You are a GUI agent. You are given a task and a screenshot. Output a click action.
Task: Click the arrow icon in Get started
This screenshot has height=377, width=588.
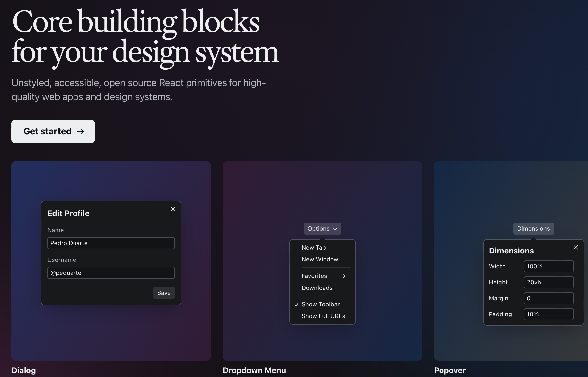[x=80, y=131]
